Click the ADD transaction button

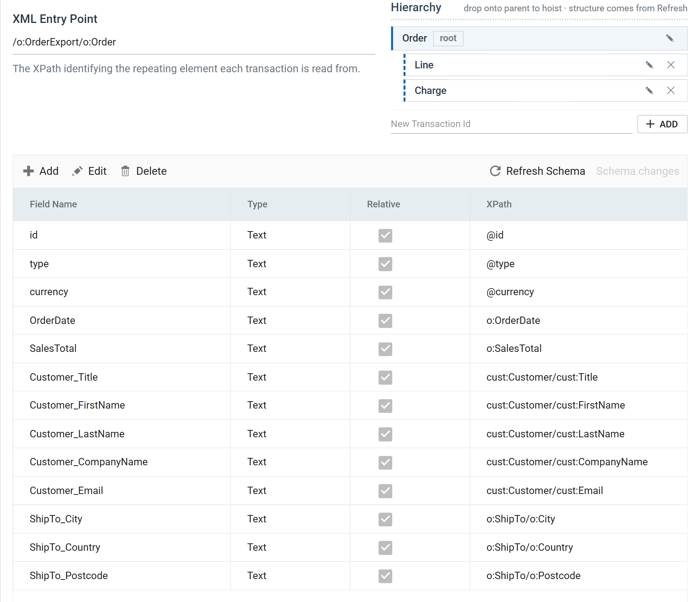[662, 124]
